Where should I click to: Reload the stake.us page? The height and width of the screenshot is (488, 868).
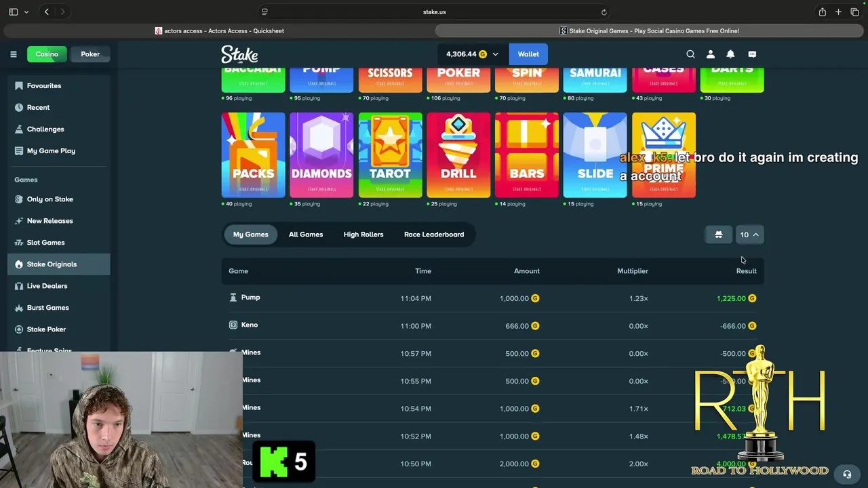coord(604,12)
